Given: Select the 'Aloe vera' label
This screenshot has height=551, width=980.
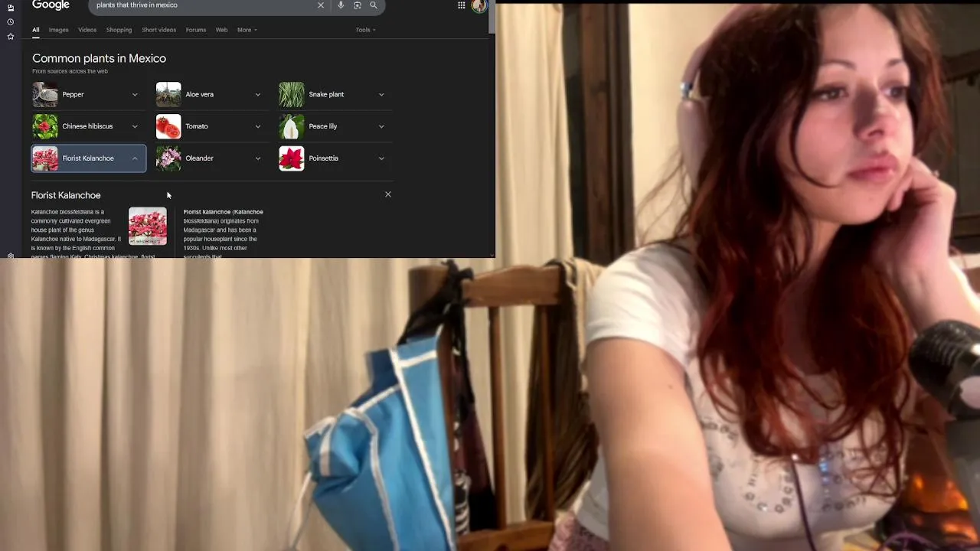Looking at the screenshot, I should (199, 94).
